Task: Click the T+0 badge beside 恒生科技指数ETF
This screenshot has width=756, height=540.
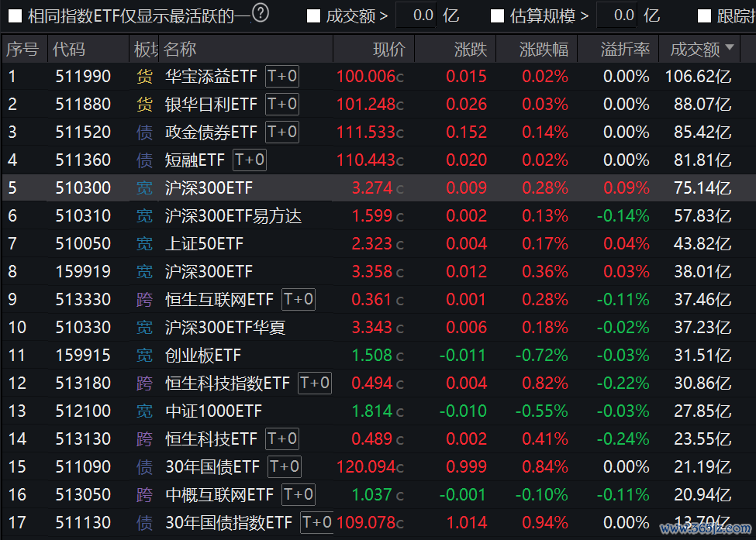Action: 315,383
